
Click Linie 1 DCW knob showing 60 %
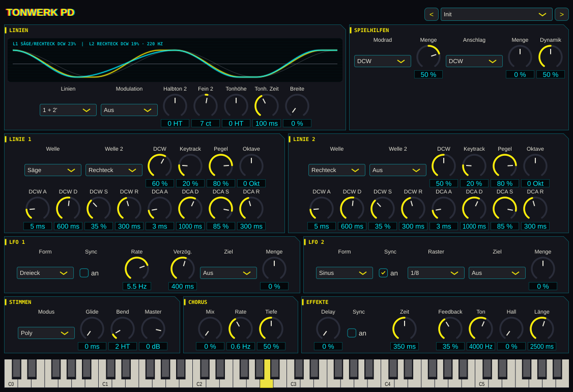(160, 165)
